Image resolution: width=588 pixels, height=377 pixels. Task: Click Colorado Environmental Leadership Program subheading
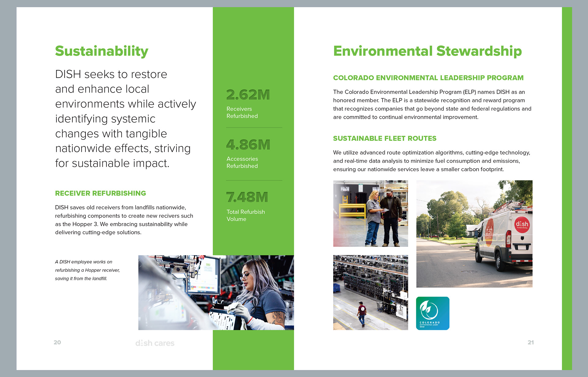[428, 78]
